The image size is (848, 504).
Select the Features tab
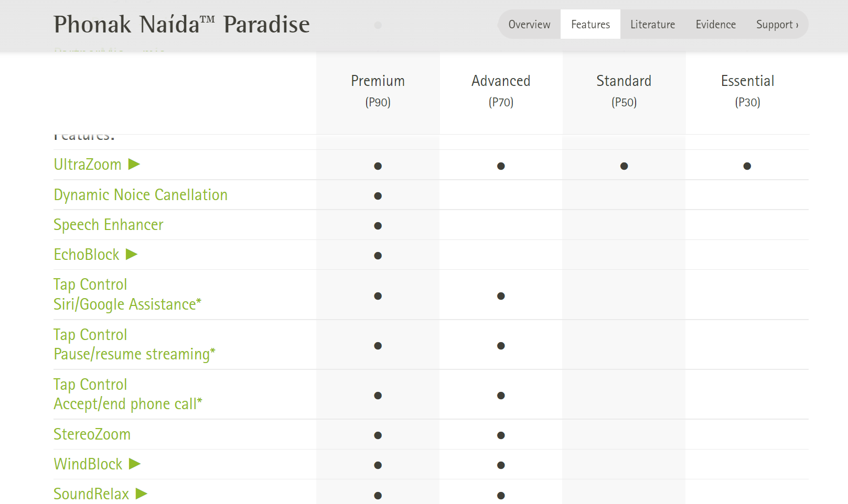[591, 24]
